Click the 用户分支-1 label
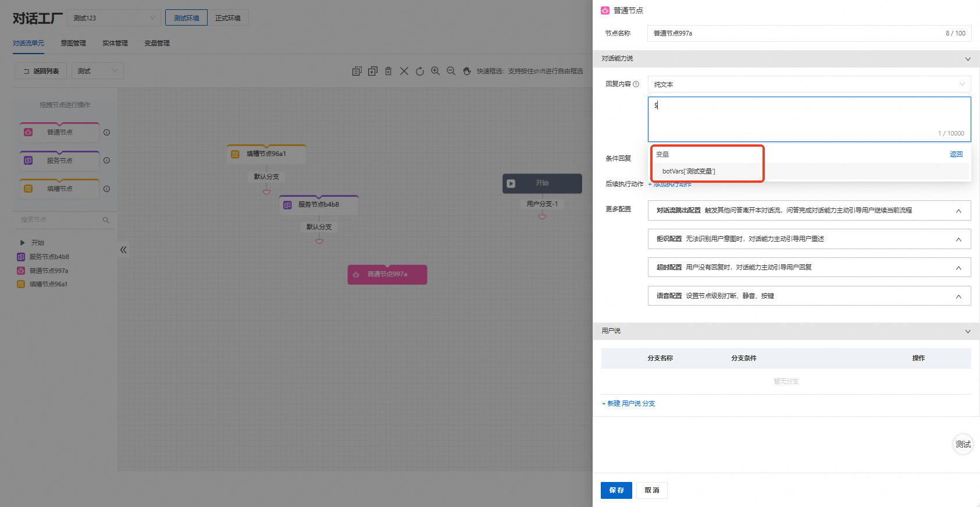Screen dimensions: 980x507 tap(542, 204)
